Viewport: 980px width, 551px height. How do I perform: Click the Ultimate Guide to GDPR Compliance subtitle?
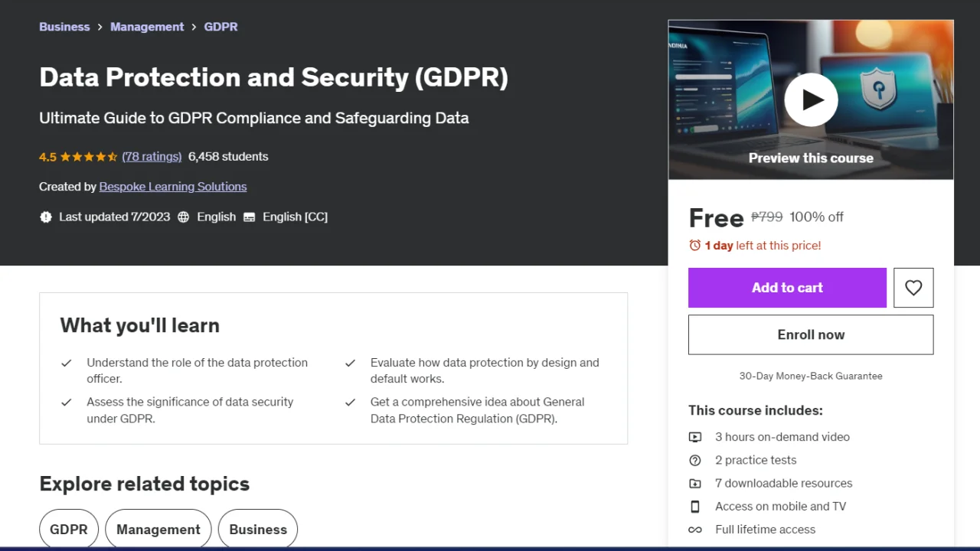253,118
